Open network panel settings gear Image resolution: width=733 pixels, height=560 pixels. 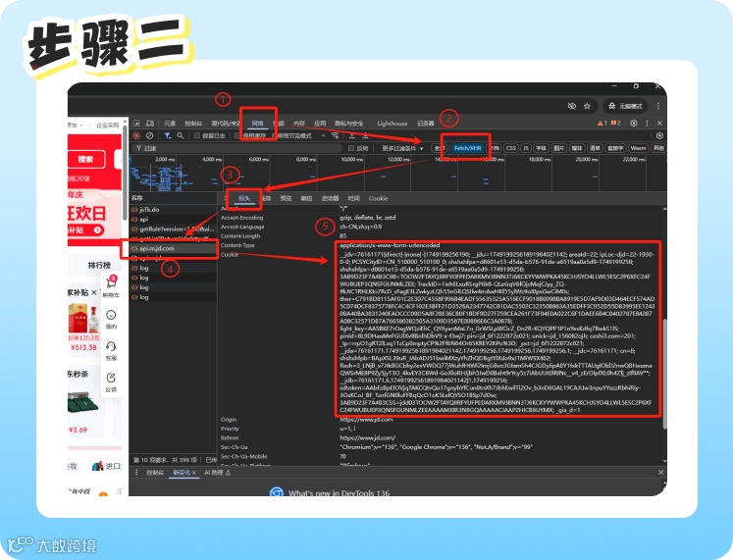659,136
